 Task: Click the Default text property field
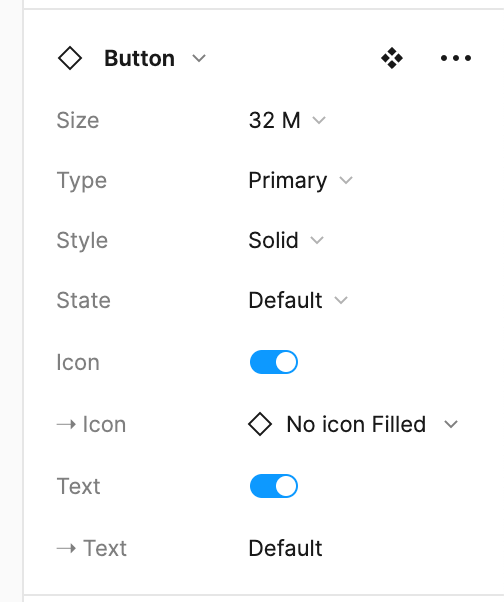(285, 548)
